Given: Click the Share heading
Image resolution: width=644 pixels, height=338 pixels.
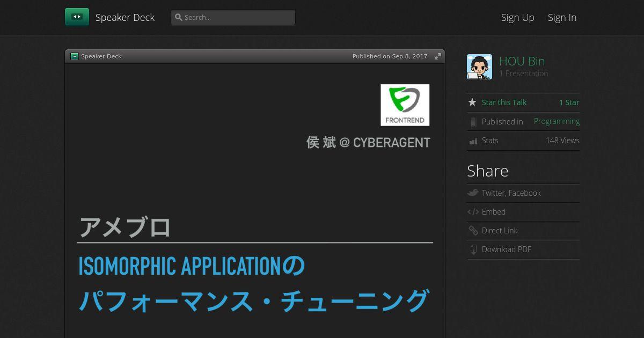Looking at the screenshot, I should coord(488,171).
